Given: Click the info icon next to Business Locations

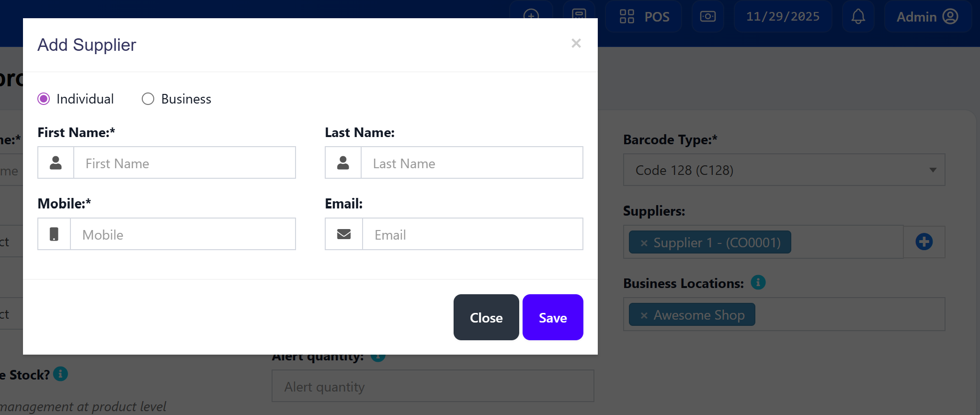Looking at the screenshot, I should click(x=758, y=283).
